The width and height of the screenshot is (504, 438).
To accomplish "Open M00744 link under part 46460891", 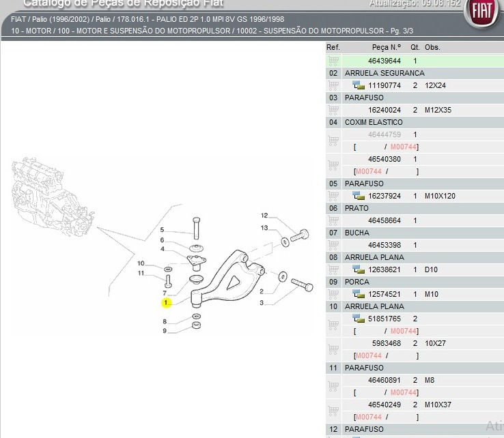I will click(404, 392).
